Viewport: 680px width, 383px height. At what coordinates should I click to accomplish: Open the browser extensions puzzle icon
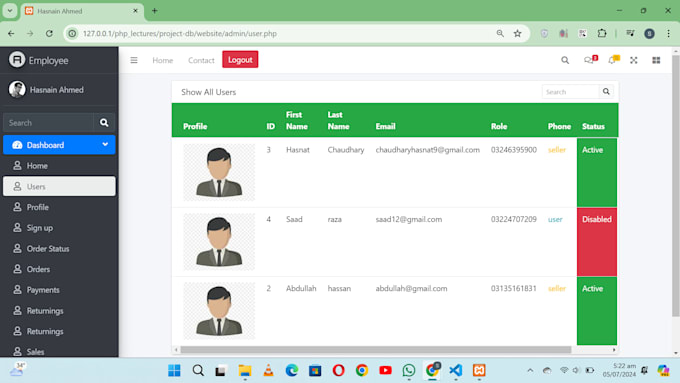point(602,33)
